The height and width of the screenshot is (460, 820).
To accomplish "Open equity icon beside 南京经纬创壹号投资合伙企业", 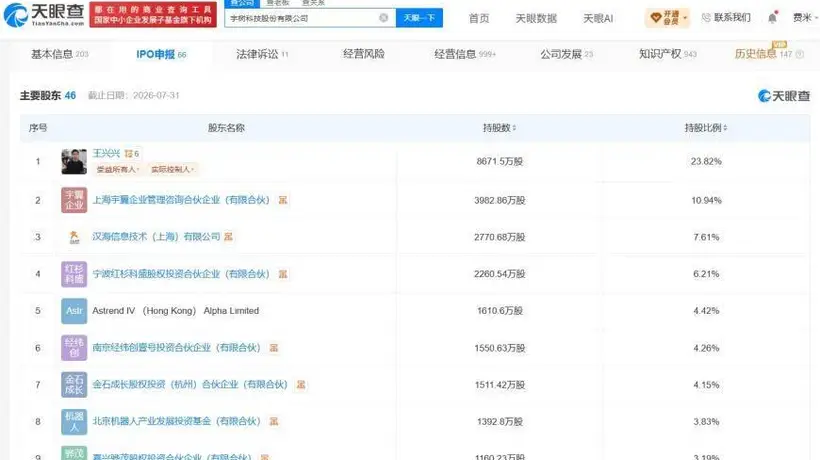I will point(274,348).
